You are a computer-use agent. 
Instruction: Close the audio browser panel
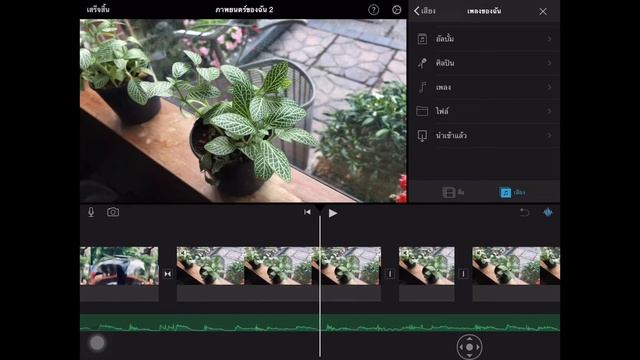(x=543, y=11)
